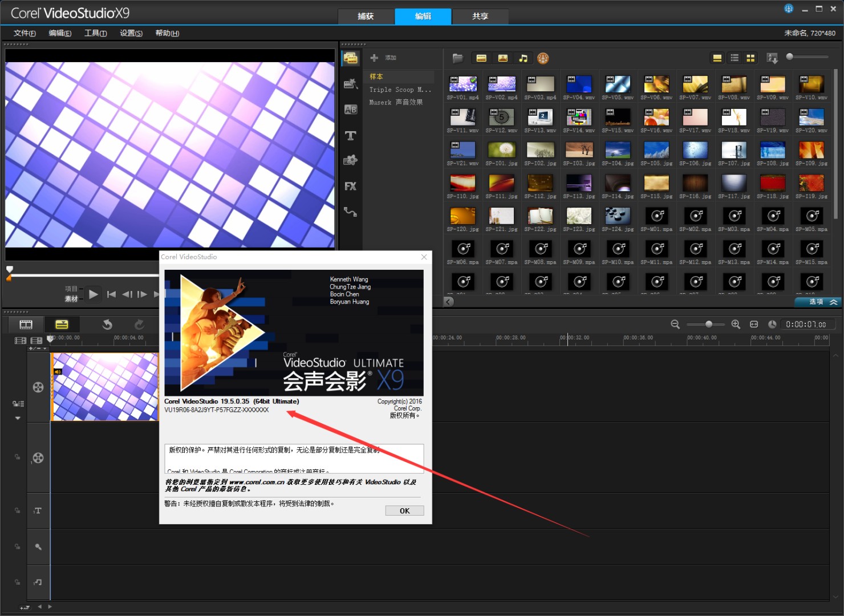Switch to timeline view
This screenshot has height=616, width=844.
click(x=62, y=325)
